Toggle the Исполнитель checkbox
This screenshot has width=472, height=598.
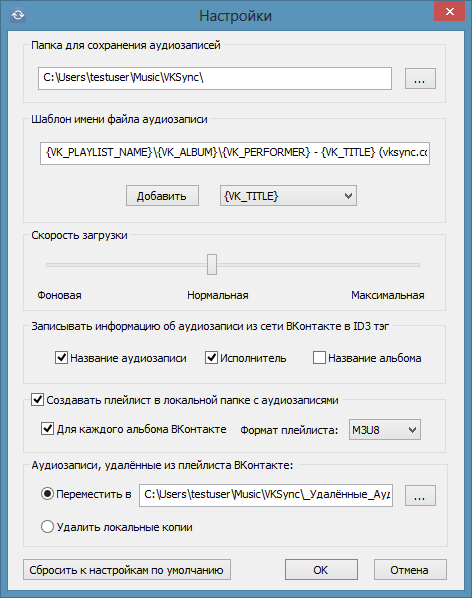pyautogui.click(x=211, y=358)
